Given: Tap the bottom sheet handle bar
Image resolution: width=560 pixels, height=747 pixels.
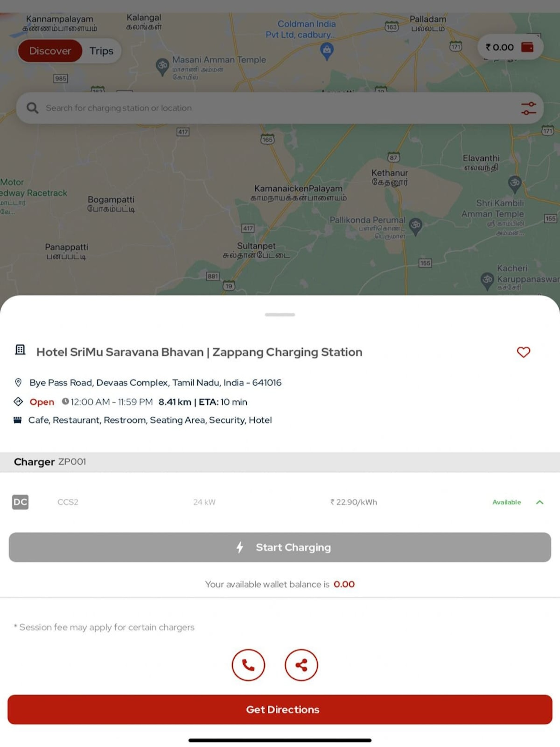Looking at the screenshot, I should 280,315.
